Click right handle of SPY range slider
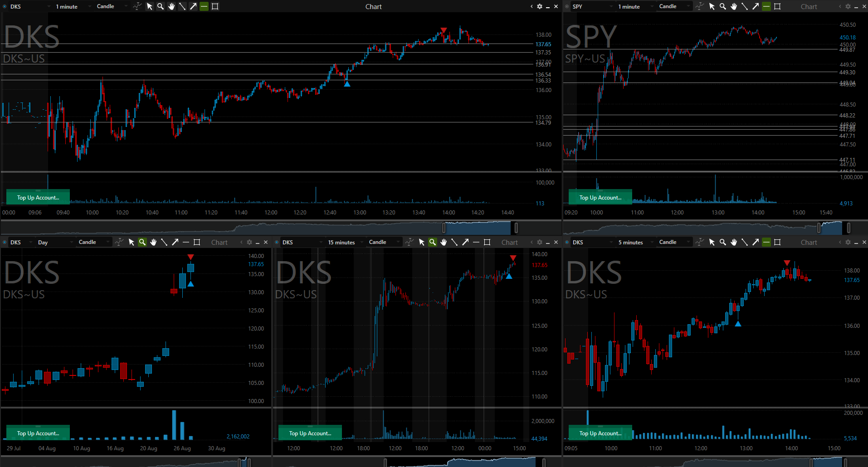This screenshot has height=467, width=868. [x=848, y=228]
